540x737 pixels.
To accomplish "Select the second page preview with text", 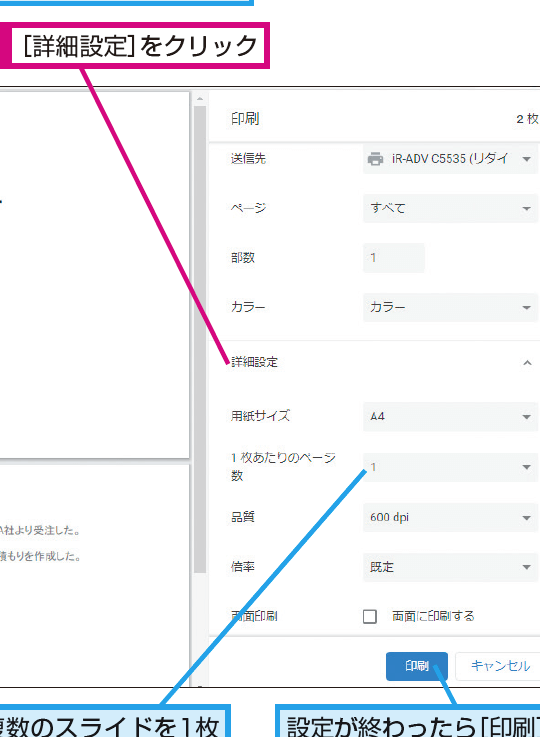I will [x=94, y=576].
